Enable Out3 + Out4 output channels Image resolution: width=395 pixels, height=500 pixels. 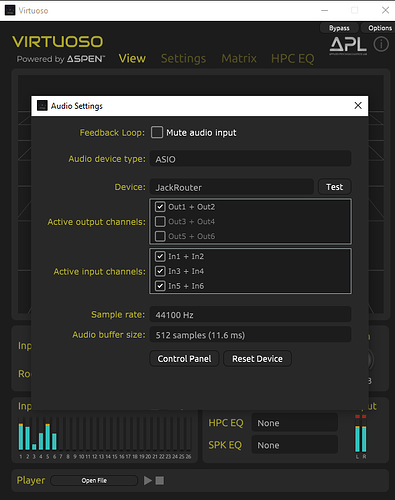click(160, 221)
